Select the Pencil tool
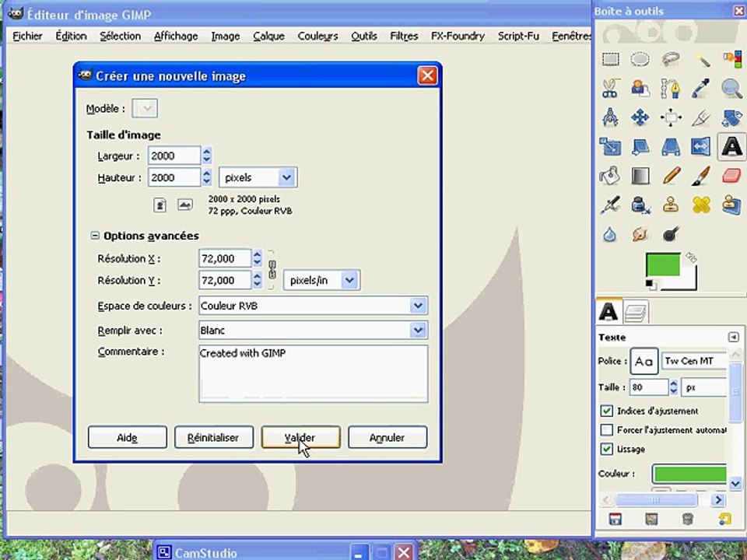747x560 pixels. coord(670,176)
